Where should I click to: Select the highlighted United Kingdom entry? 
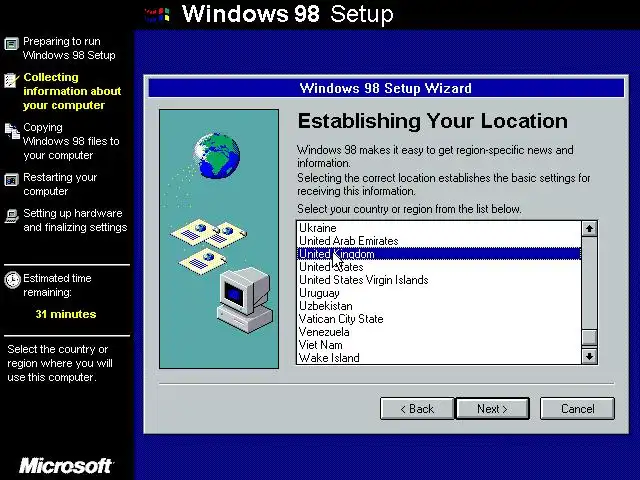coord(439,254)
